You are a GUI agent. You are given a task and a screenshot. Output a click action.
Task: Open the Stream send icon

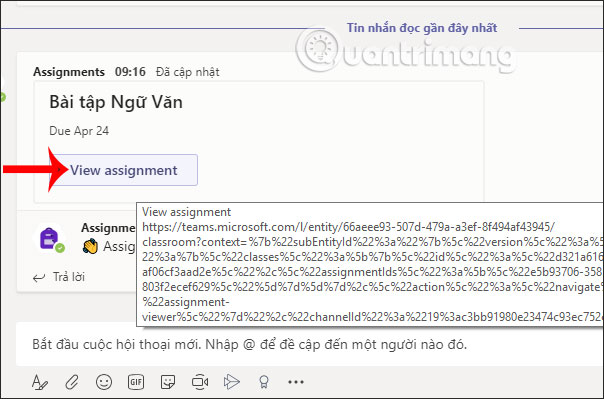point(232,382)
